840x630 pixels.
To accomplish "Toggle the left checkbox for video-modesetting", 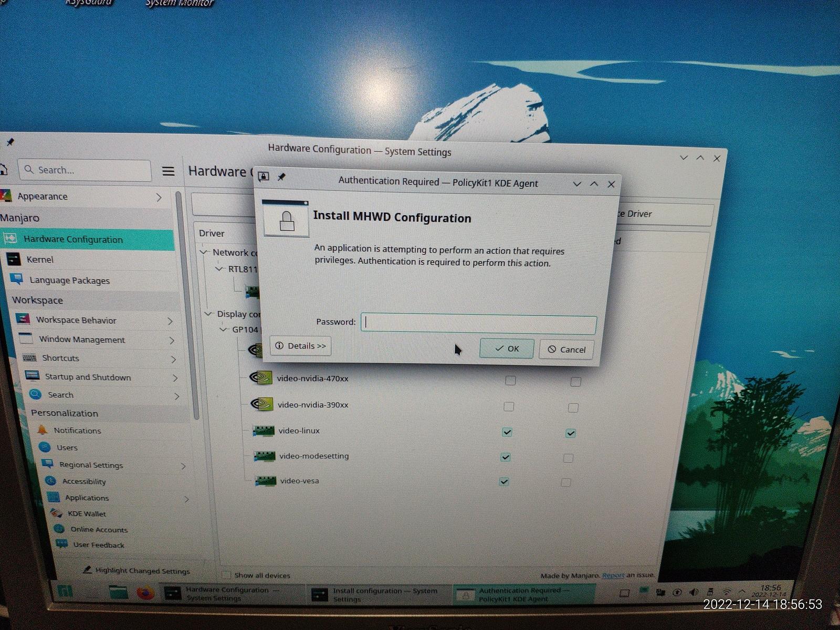I will pyautogui.click(x=506, y=457).
